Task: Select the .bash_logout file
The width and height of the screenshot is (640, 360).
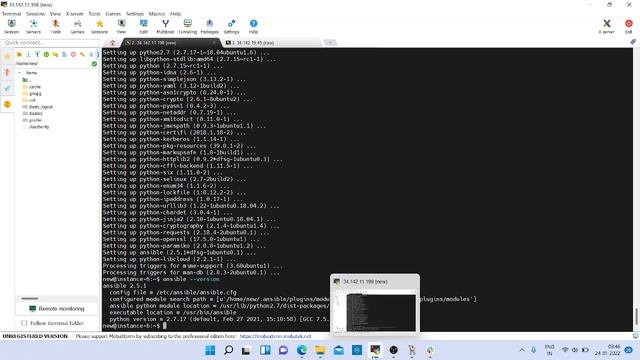Action: (x=38, y=107)
